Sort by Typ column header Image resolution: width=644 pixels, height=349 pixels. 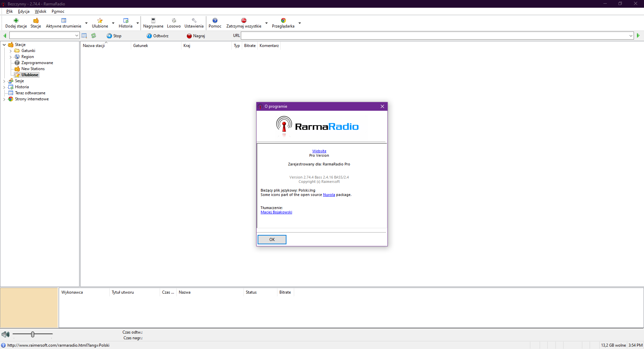click(237, 46)
